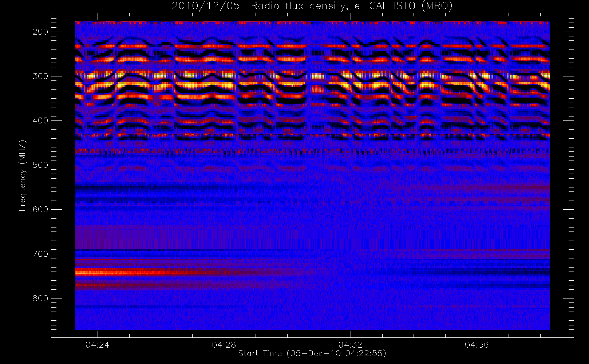Screen dimensions: 589x364
Task: Click the 04:36 time tick label
Action: [x=477, y=345]
